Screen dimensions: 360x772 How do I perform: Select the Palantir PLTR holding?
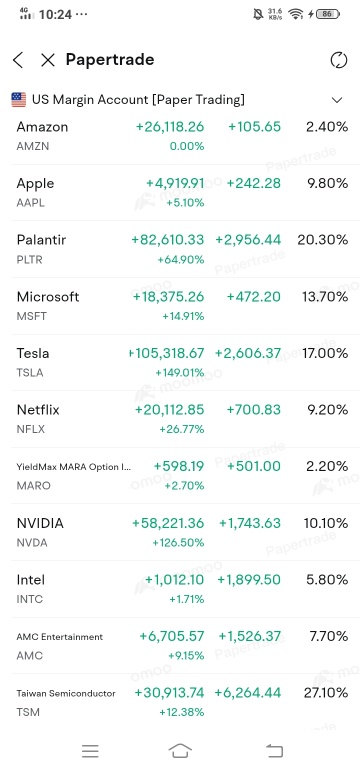(x=180, y=249)
